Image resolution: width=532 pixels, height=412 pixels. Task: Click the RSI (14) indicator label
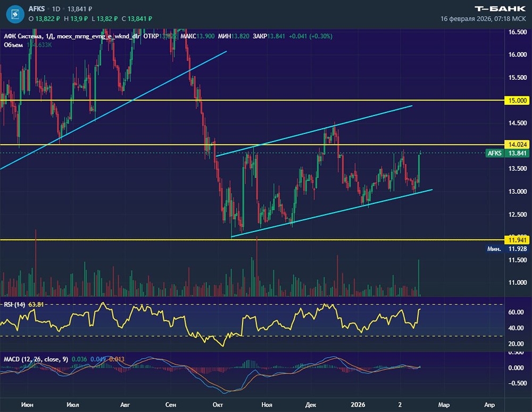pyautogui.click(x=14, y=304)
